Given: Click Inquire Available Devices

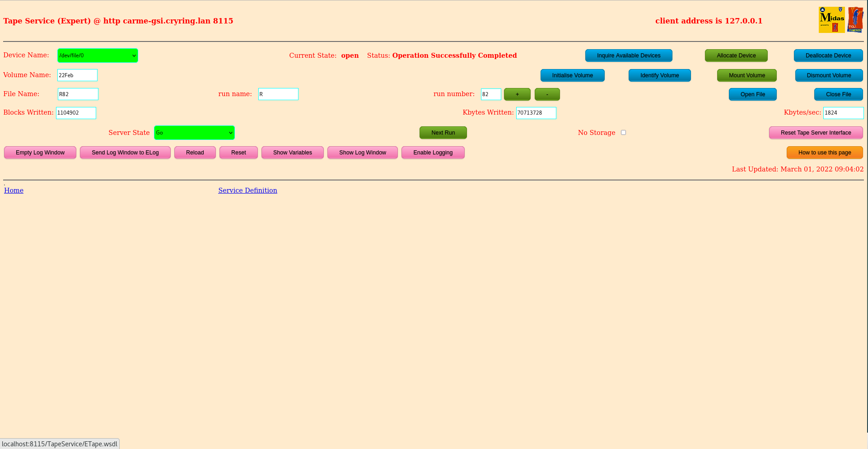Looking at the screenshot, I should click(629, 55).
